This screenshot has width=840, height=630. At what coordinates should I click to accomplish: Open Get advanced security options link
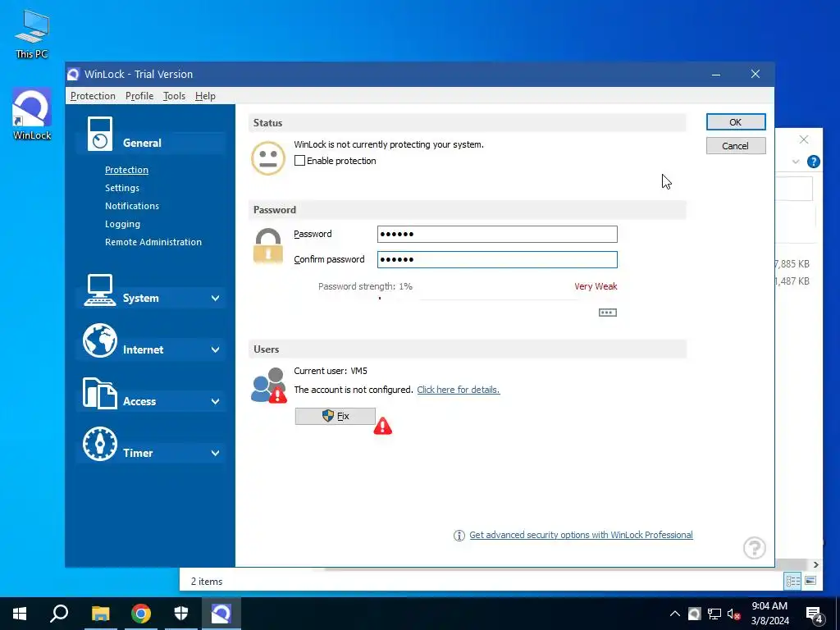(x=581, y=535)
